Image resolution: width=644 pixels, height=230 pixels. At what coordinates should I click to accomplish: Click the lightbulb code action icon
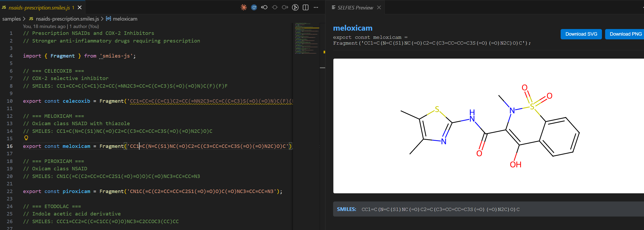[26, 138]
